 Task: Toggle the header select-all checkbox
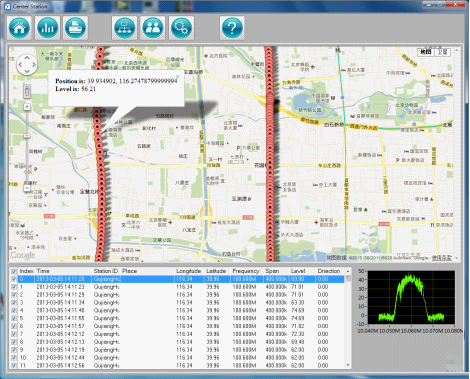coord(14,271)
